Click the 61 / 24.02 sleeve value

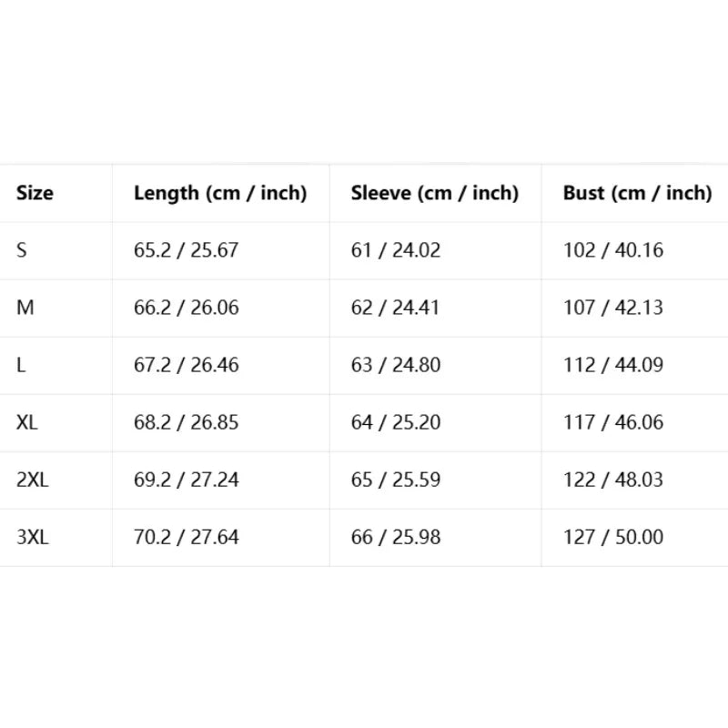point(396,250)
